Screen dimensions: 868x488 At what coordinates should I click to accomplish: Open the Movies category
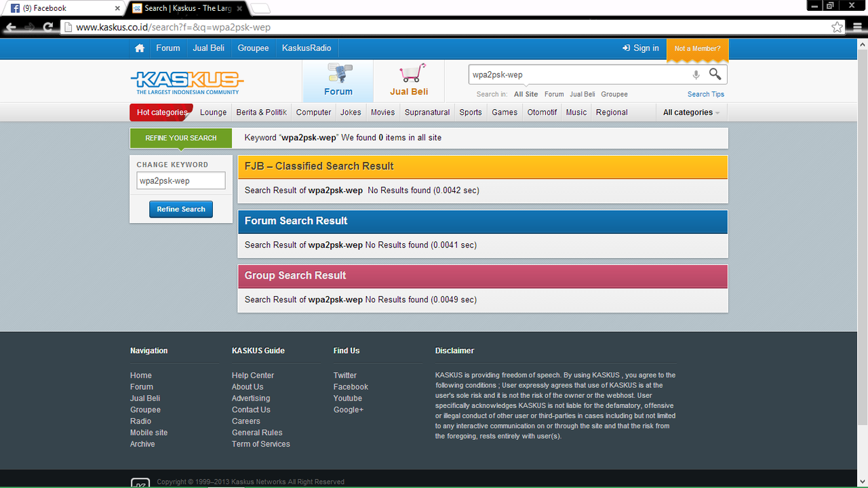[x=383, y=113]
